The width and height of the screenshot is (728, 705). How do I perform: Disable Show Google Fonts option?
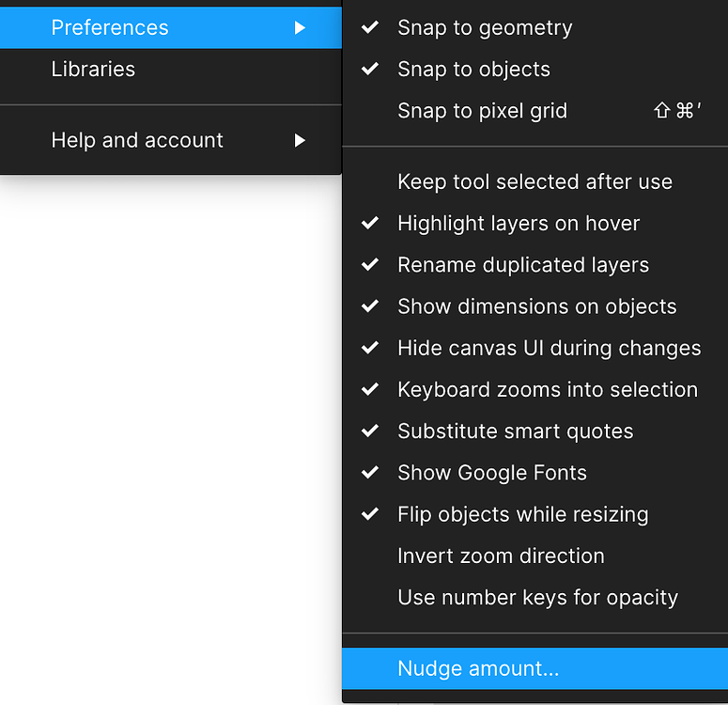[491, 473]
